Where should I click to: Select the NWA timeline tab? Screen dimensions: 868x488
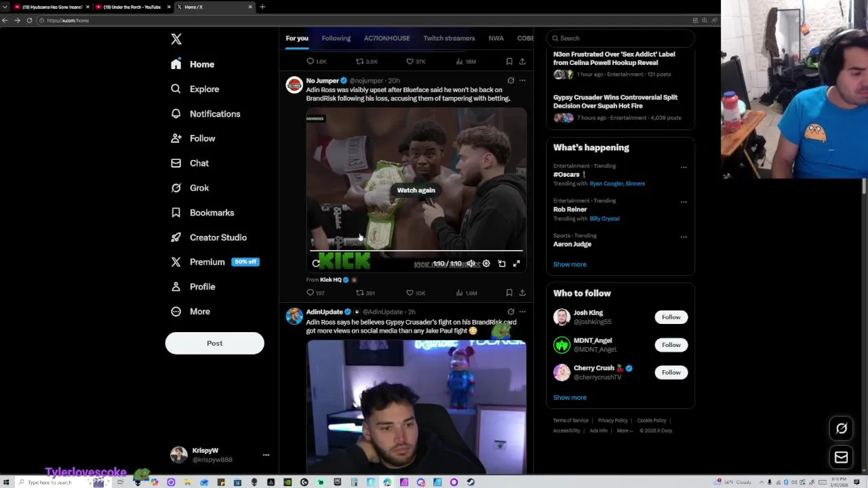coord(496,38)
